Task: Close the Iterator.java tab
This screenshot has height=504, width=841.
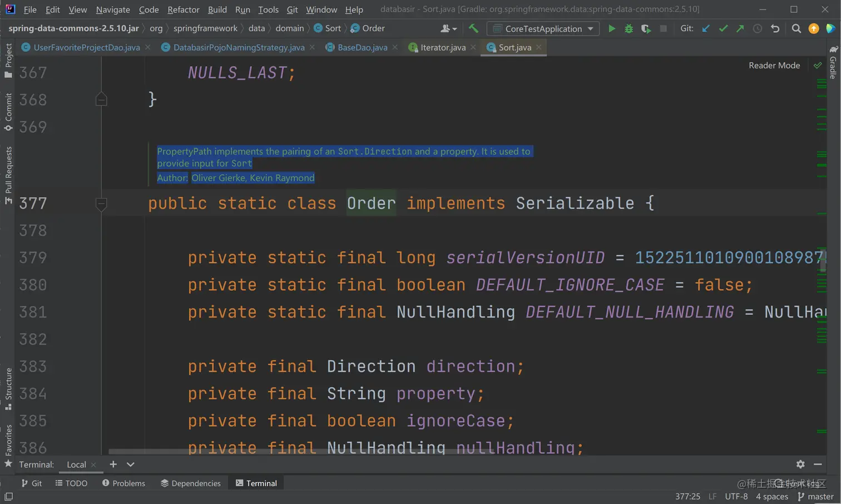Action: pos(473,47)
